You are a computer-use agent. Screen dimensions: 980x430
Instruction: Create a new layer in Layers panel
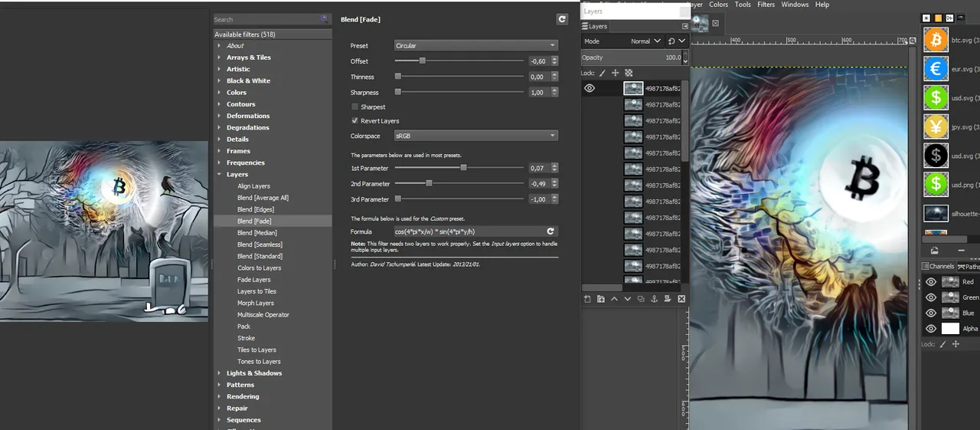click(587, 299)
